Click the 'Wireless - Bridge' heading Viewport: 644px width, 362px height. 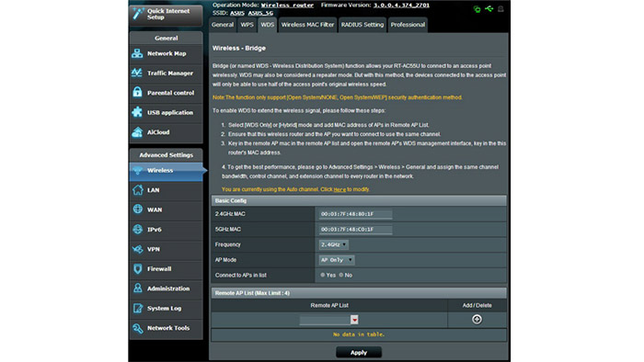coord(239,49)
